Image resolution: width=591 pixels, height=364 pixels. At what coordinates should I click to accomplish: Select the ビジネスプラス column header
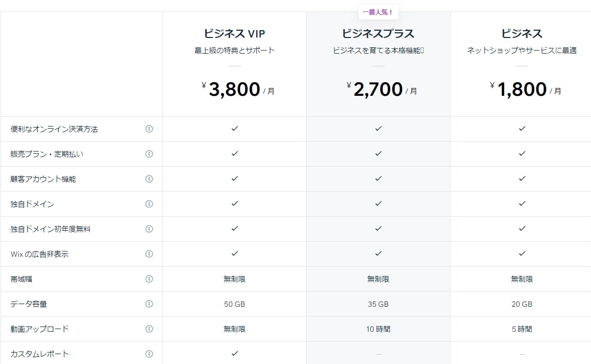(x=378, y=33)
